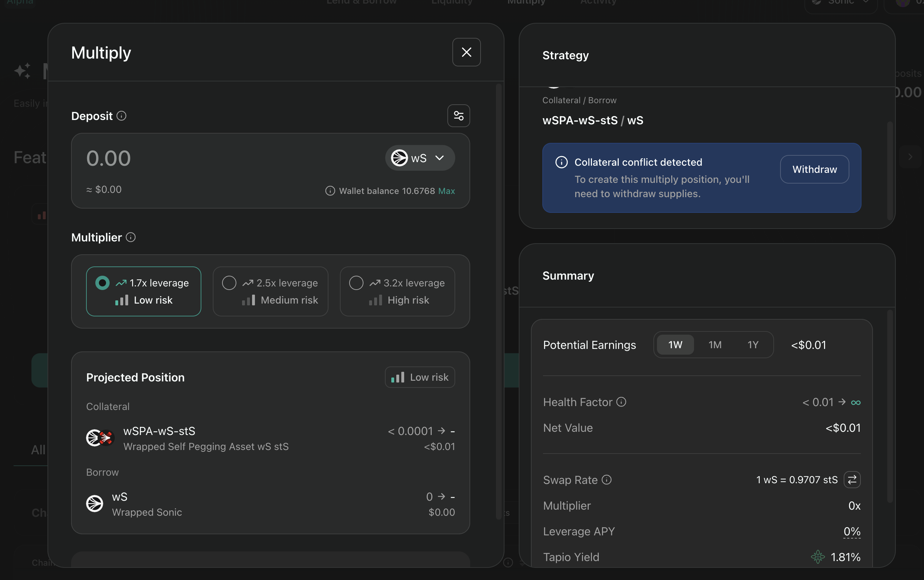This screenshot has height=580, width=924.
Task: Click the Deposit info icon
Action: pos(121,116)
